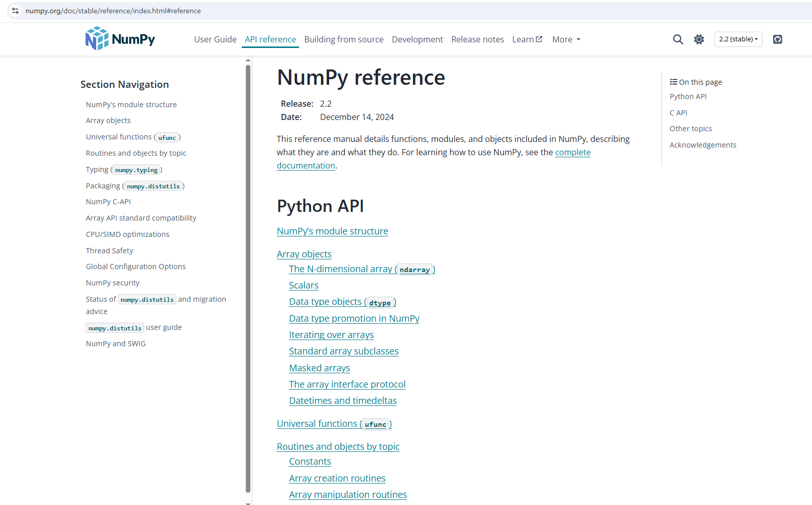The image size is (812, 505).
Task: Open Data type promotion in NumPy
Action: 354,319
